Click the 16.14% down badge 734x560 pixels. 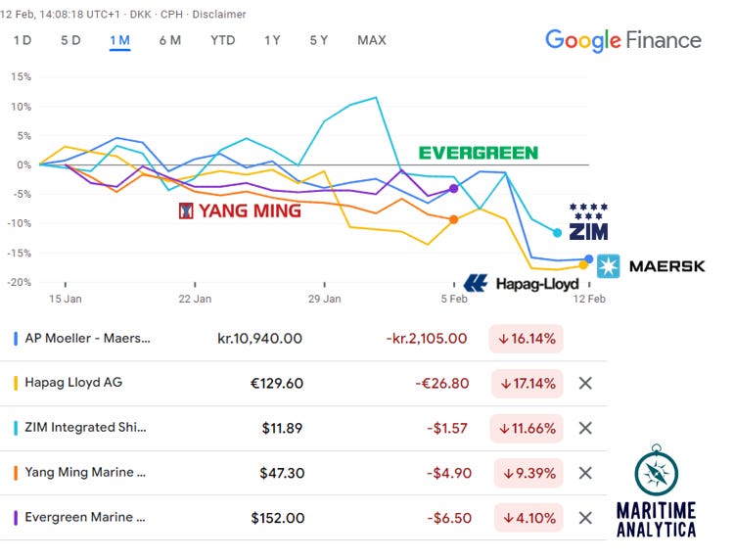(x=527, y=339)
